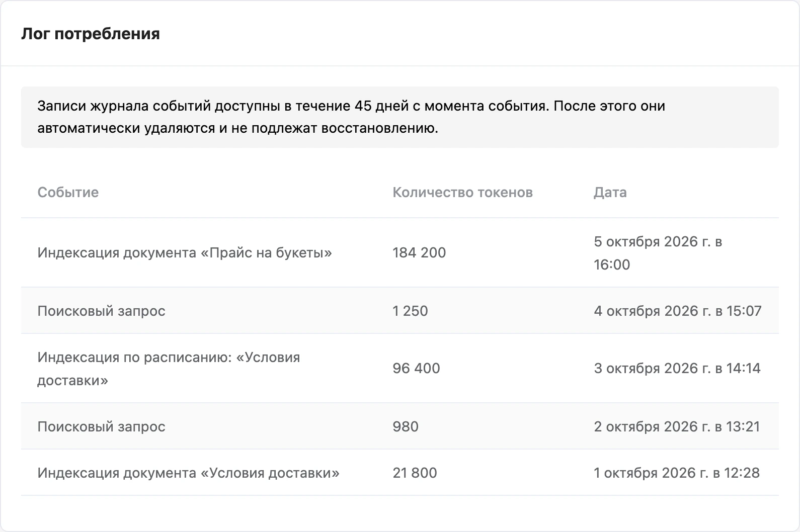The image size is (800, 532).
Task: Click the «Событие» column header
Action: point(68,192)
